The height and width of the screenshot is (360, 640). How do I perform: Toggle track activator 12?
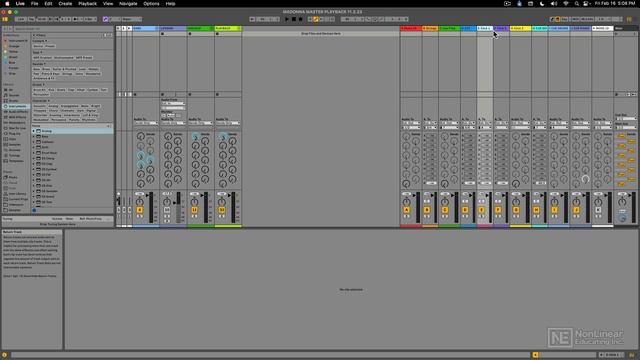coord(222,210)
